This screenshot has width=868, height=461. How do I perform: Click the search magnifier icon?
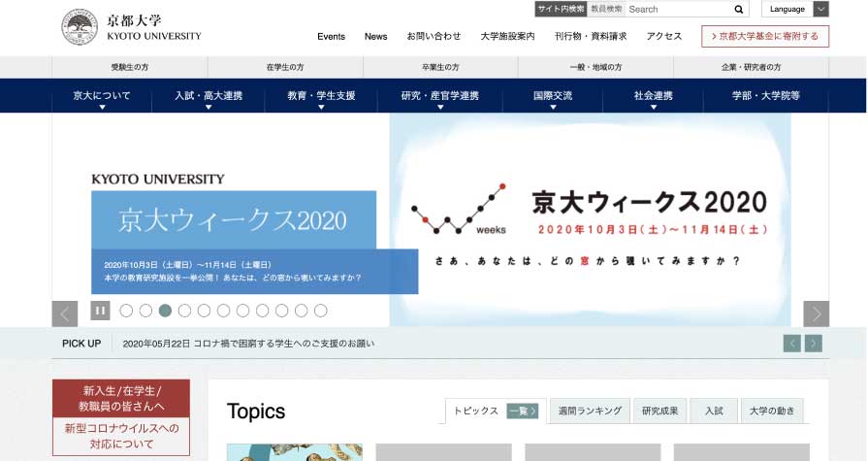738,10
